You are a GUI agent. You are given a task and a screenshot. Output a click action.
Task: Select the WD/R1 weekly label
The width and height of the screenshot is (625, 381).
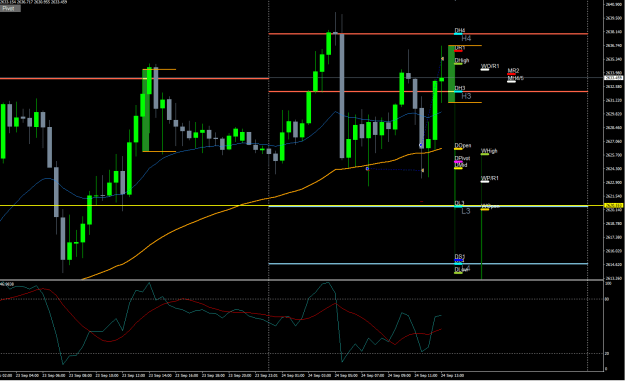(490, 66)
